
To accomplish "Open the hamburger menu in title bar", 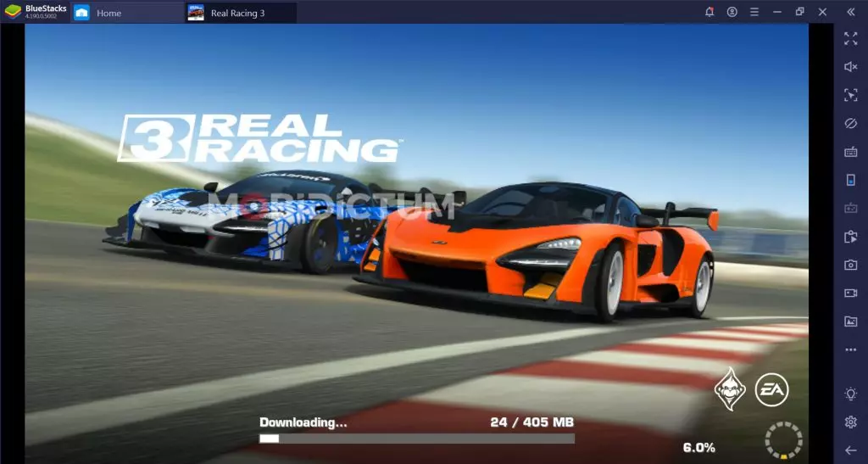I will [754, 12].
